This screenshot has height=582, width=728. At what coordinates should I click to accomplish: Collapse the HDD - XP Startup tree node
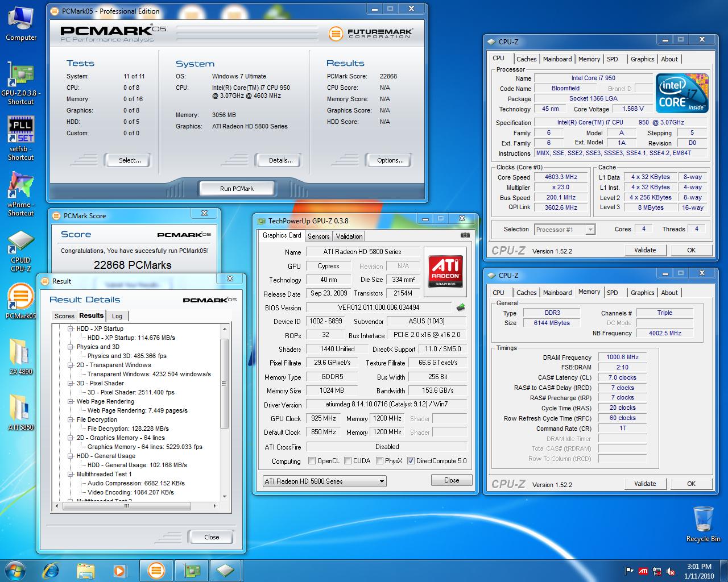pos(71,329)
